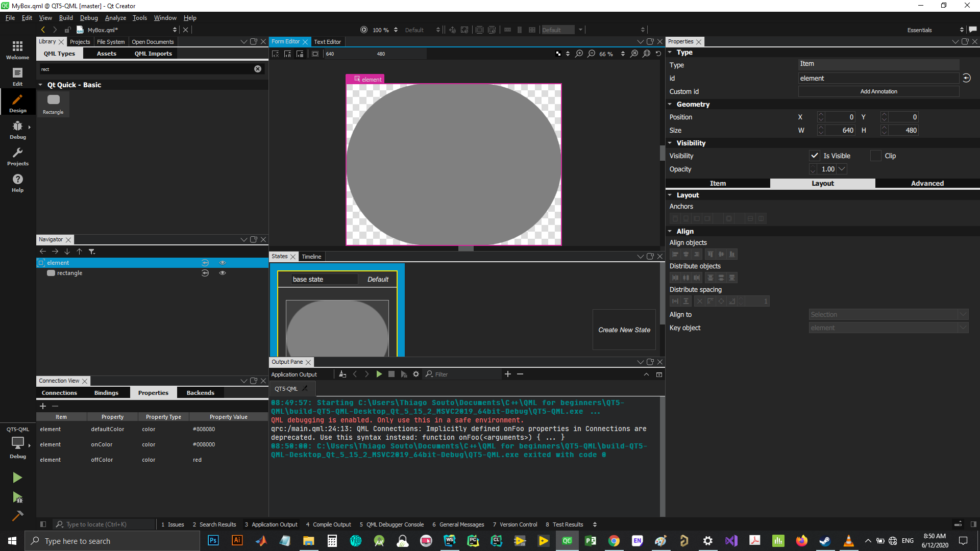980x551 pixels.
Task: Open the Analyze menu
Action: click(x=115, y=17)
